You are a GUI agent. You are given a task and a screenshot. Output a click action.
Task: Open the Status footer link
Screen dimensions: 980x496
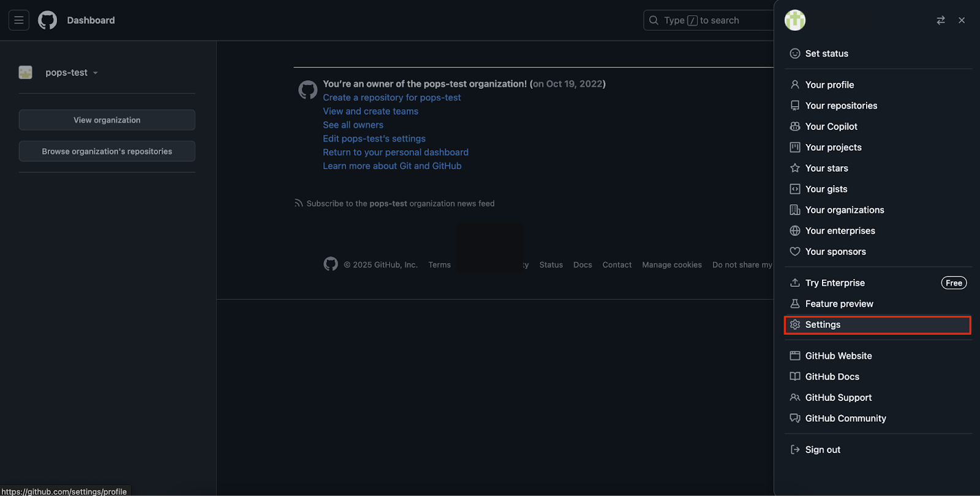pyautogui.click(x=551, y=265)
